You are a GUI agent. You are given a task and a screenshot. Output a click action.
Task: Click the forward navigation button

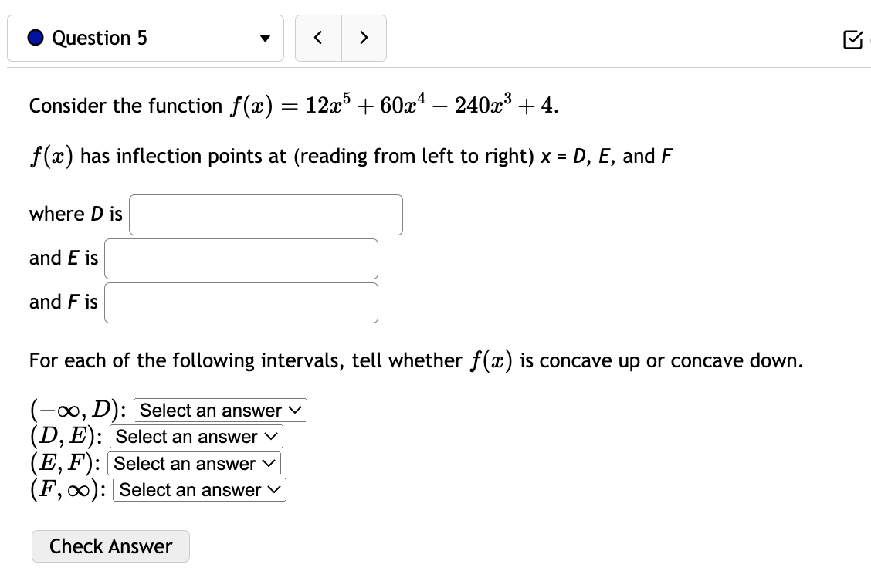pos(364,38)
